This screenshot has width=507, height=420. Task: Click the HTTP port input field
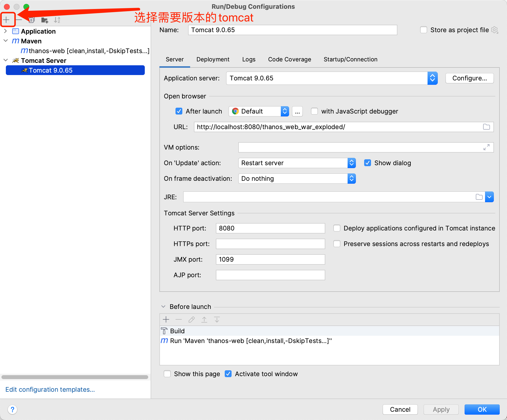click(270, 228)
